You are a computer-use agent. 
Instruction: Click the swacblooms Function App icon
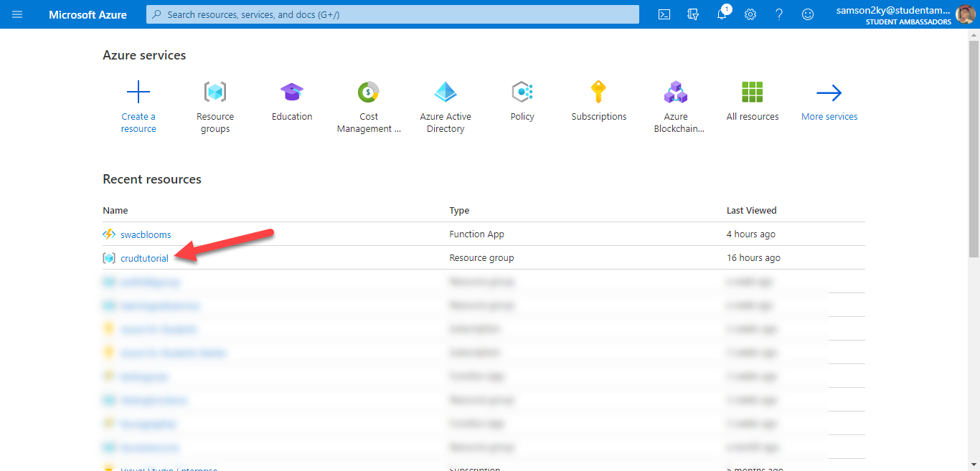tap(109, 234)
